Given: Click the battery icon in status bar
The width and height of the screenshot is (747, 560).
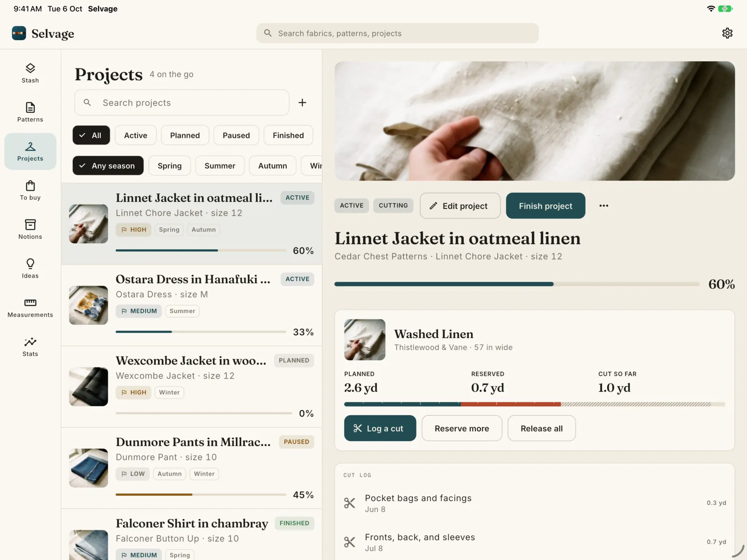Looking at the screenshot, I should coord(725,8).
